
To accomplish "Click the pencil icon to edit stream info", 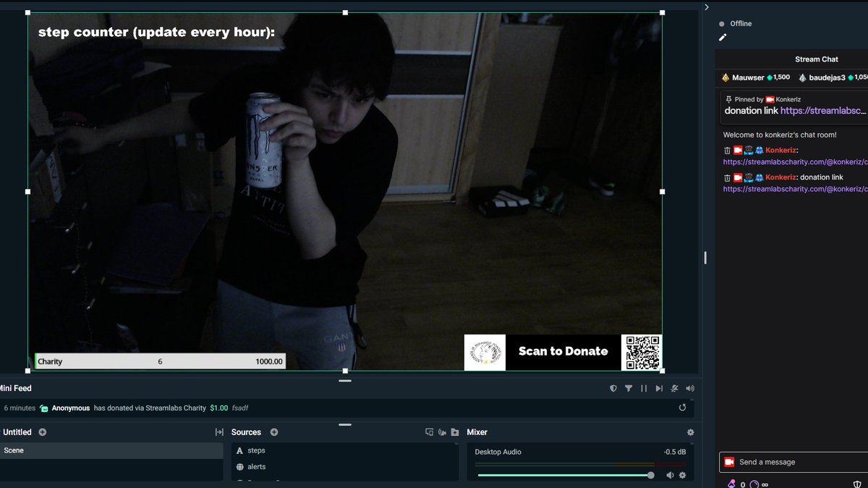I will (x=722, y=37).
